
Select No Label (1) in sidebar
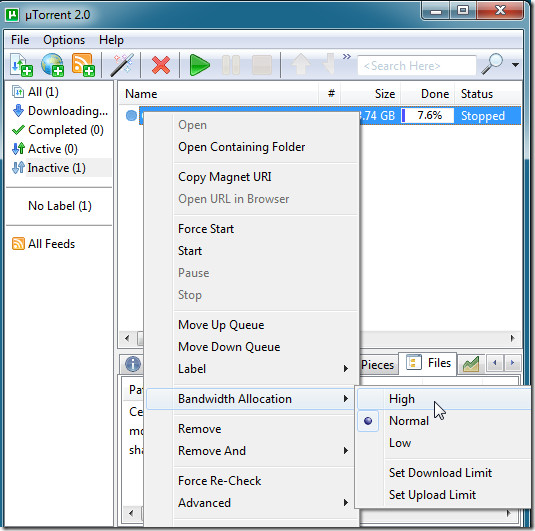[60, 206]
